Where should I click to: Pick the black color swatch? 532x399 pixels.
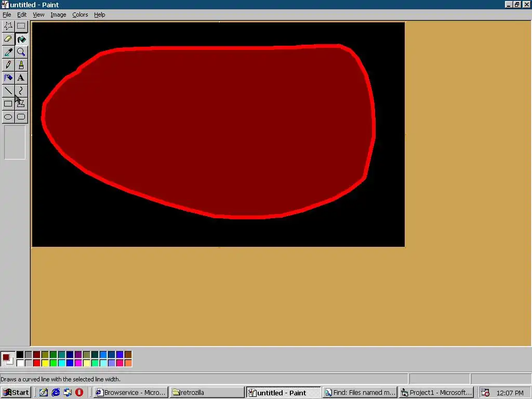[x=20, y=355]
